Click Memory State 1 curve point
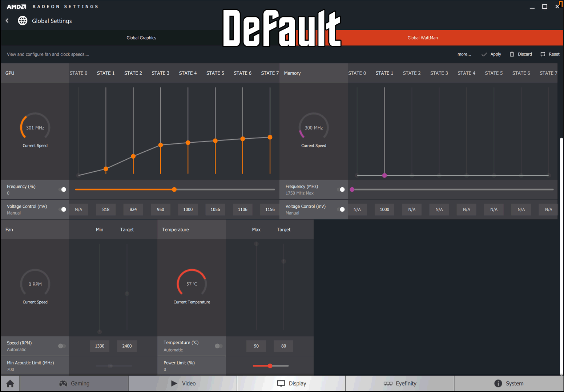The image size is (564, 392). [384, 175]
